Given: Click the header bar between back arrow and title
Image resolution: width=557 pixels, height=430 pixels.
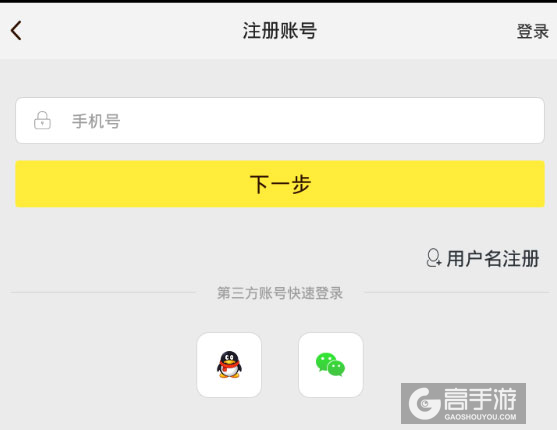Looking at the screenshot, I should click(133, 31).
